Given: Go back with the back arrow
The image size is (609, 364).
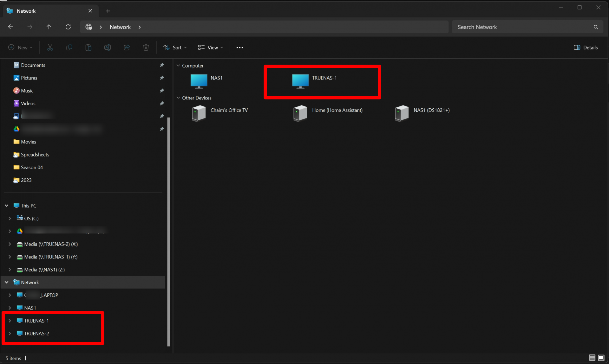Looking at the screenshot, I should tap(10, 27).
